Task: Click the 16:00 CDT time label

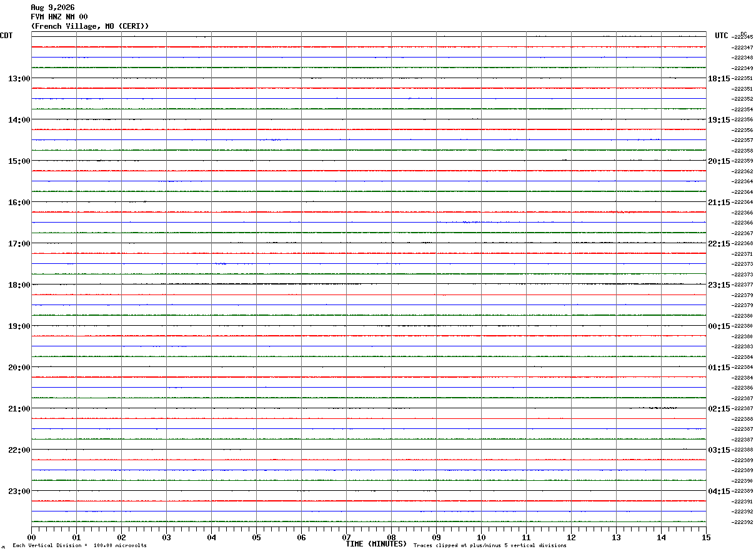Action: point(19,203)
